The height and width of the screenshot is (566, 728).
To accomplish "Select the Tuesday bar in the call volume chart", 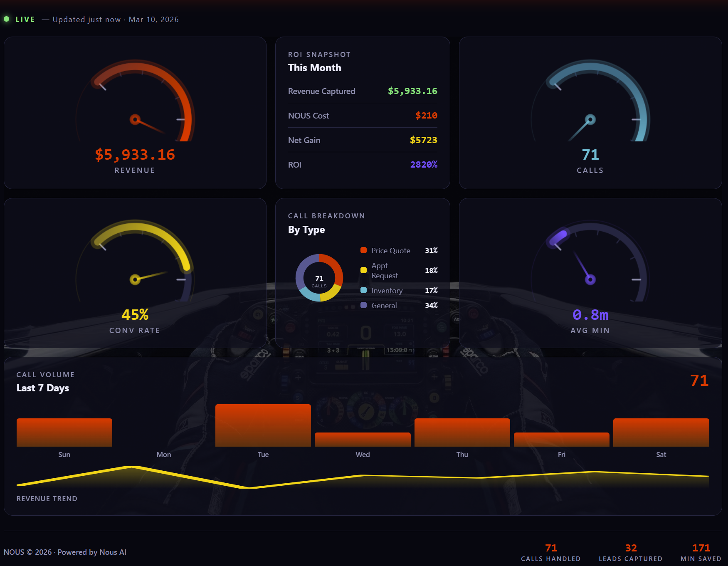I will coord(263,425).
